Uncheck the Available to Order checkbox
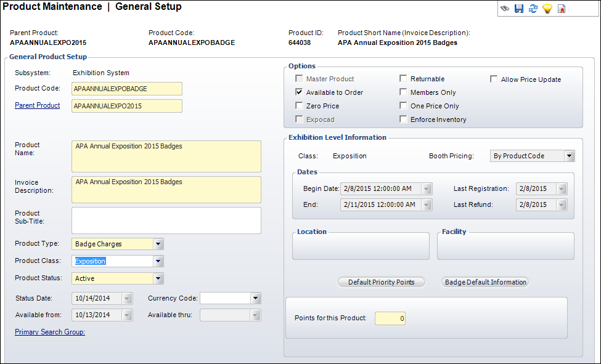This screenshot has height=364, width=601. [x=299, y=92]
